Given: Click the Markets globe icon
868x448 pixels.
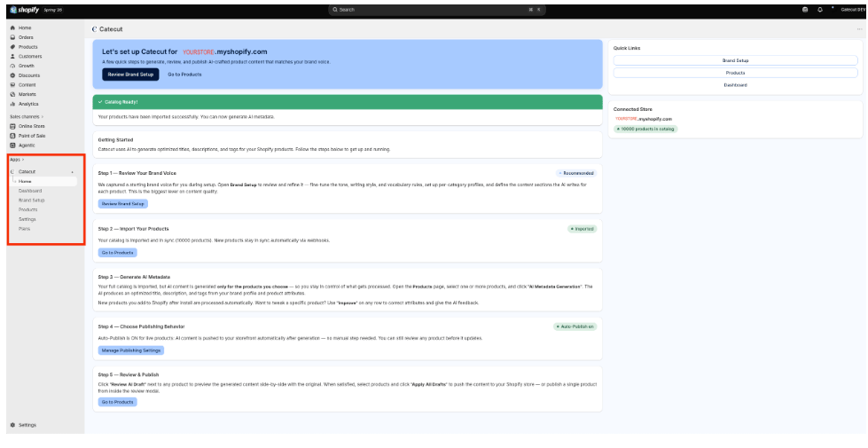Looking at the screenshot, I should point(12,94).
